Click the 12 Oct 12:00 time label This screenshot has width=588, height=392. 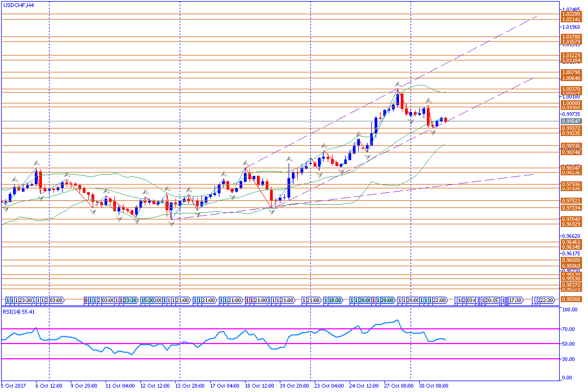155,385
